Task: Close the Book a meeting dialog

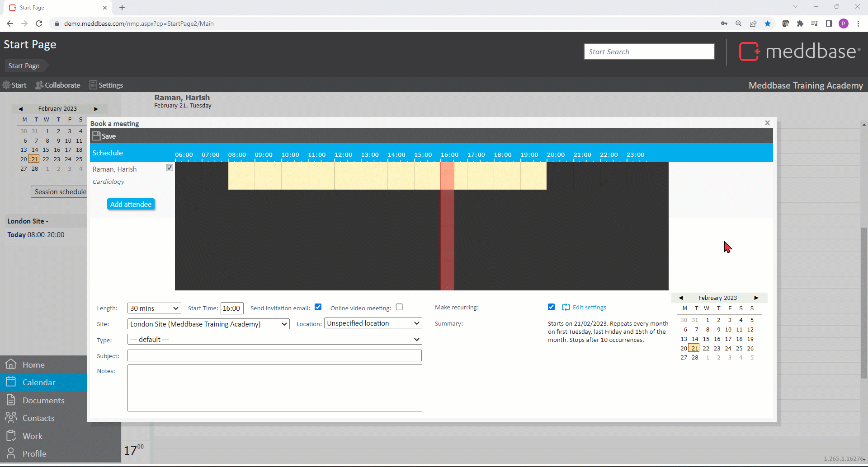Action: (767, 123)
